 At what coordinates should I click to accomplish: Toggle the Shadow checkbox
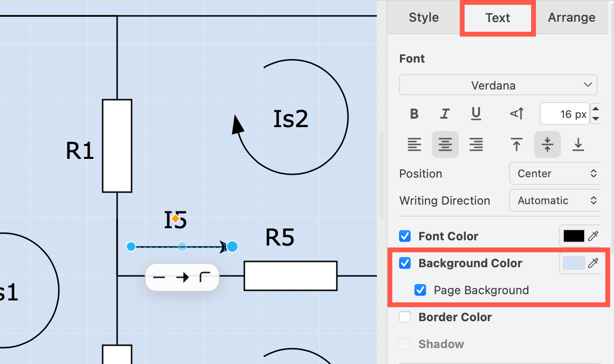click(x=405, y=344)
